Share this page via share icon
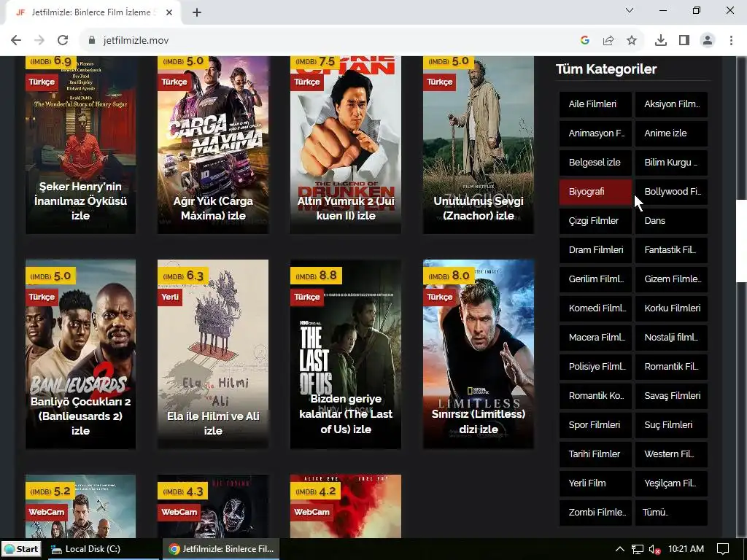The image size is (747, 560). [608, 41]
